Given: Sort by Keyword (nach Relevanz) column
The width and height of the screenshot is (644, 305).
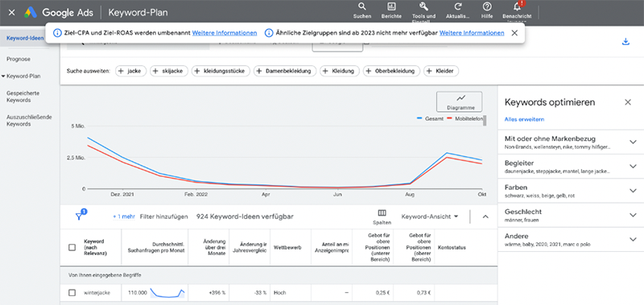Looking at the screenshot, I should click(96, 247).
